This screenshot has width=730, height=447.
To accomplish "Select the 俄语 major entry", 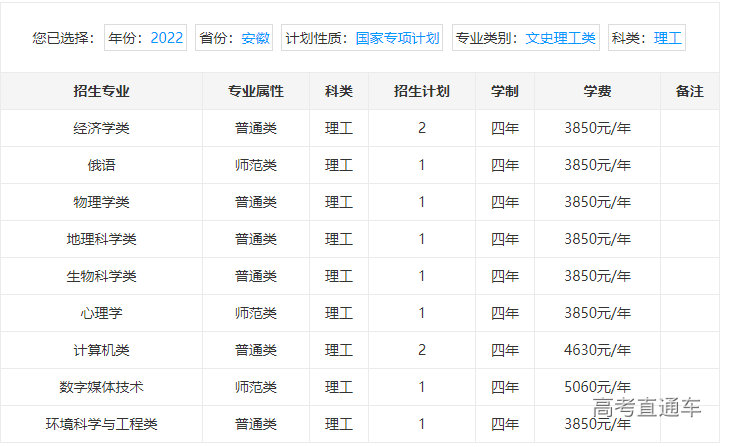I will click(x=101, y=165).
